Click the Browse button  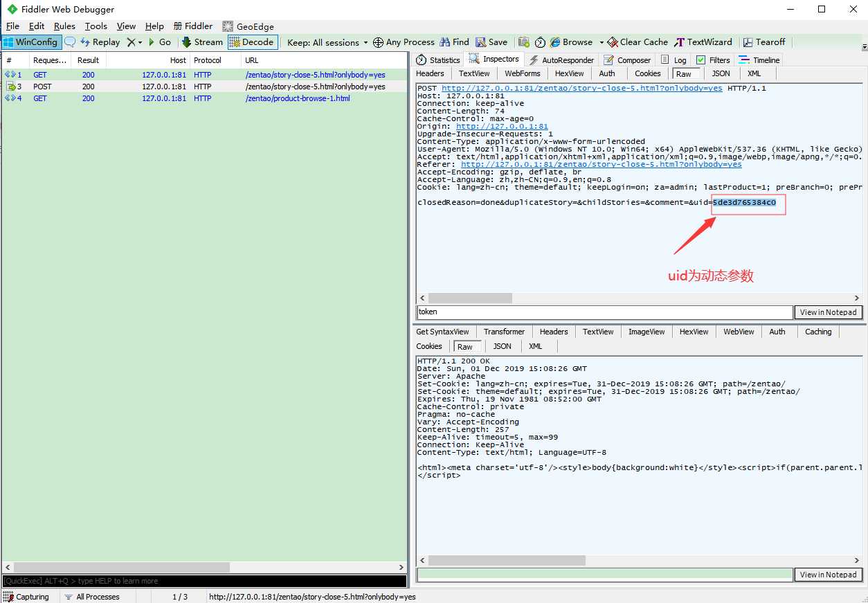click(x=571, y=42)
